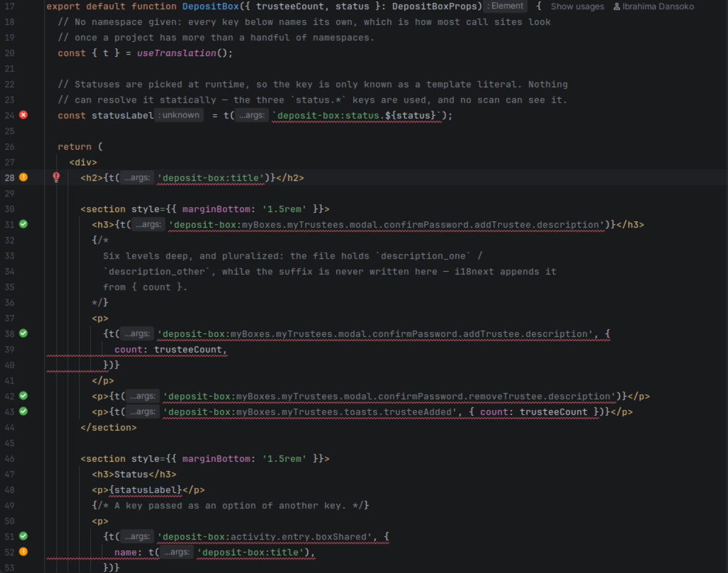Click the '...args:' hint before the removeTrustee key
Viewport: 728px width, 573px height.
[x=142, y=397]
